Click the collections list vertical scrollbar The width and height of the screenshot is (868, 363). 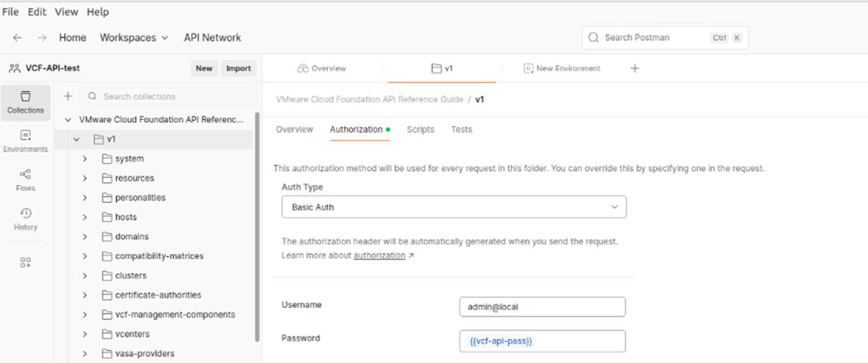257,226
